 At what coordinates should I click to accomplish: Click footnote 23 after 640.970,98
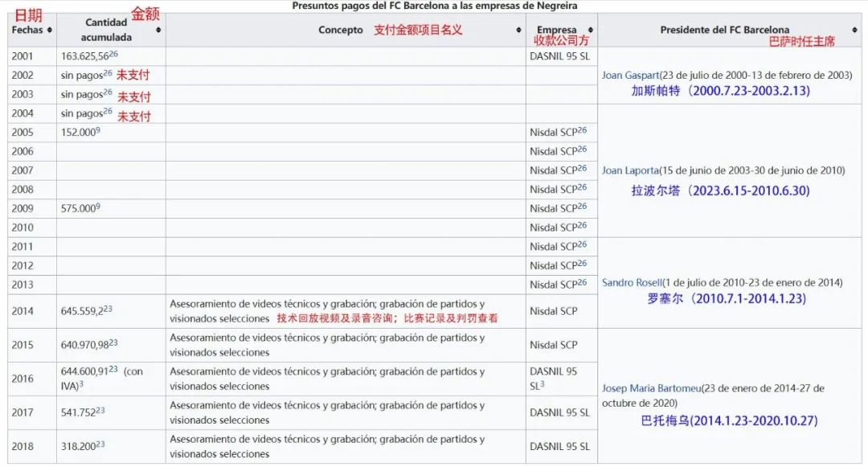(113, 342)
